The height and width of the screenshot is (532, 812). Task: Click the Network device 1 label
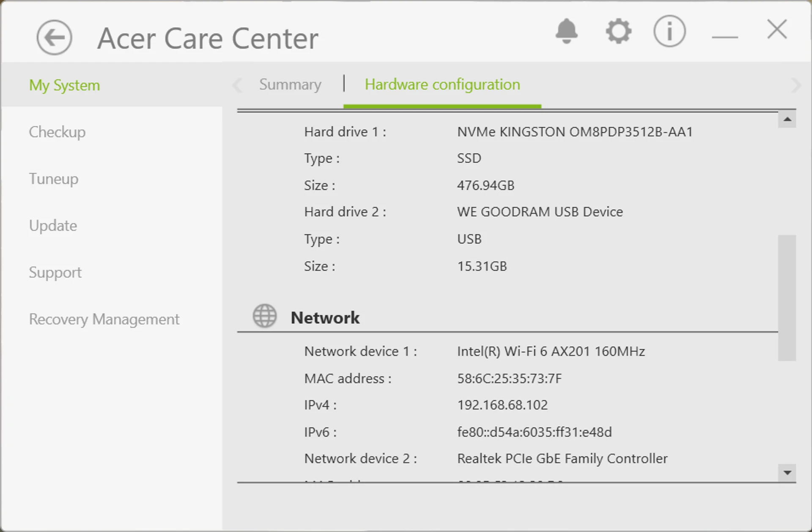(x=360, y=351)
